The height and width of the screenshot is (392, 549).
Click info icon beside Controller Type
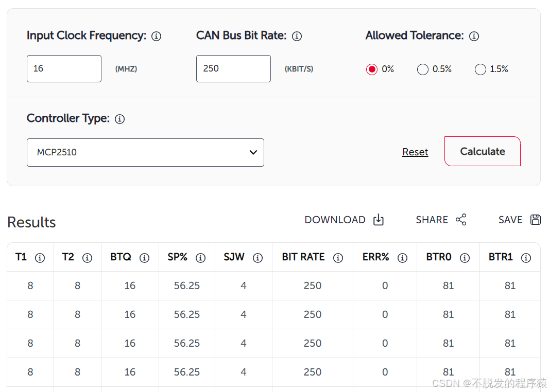pos(120,119)
